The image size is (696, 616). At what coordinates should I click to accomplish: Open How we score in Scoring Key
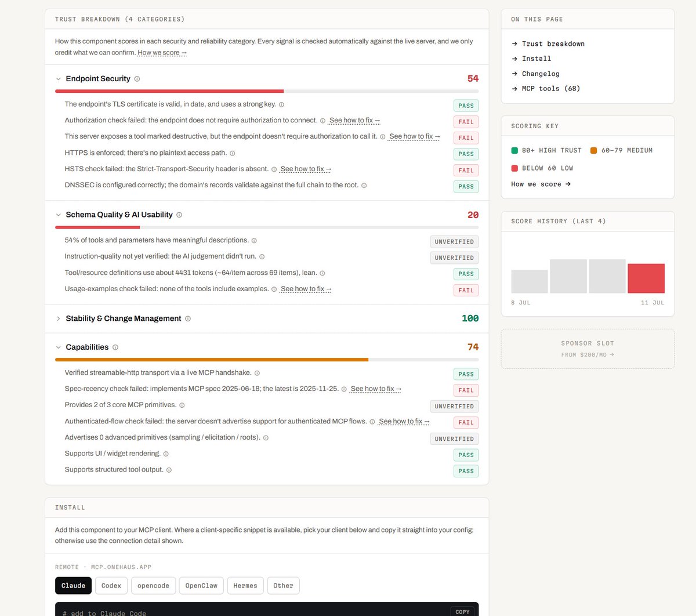click(541, 184)
